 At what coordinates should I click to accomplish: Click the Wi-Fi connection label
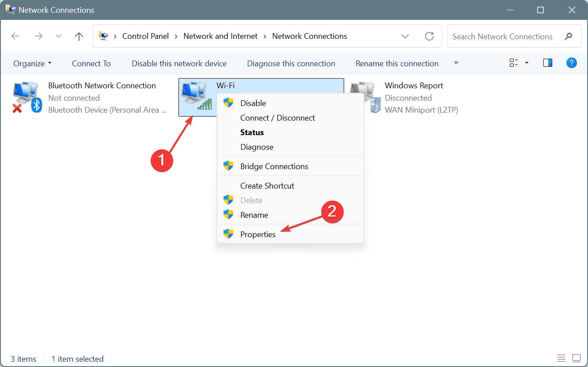pos(225,86)
